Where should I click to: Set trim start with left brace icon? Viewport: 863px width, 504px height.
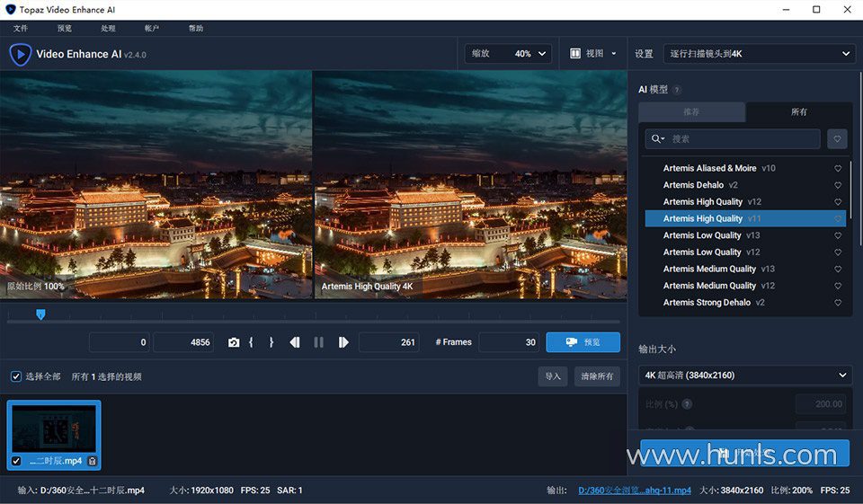(251, 342)
